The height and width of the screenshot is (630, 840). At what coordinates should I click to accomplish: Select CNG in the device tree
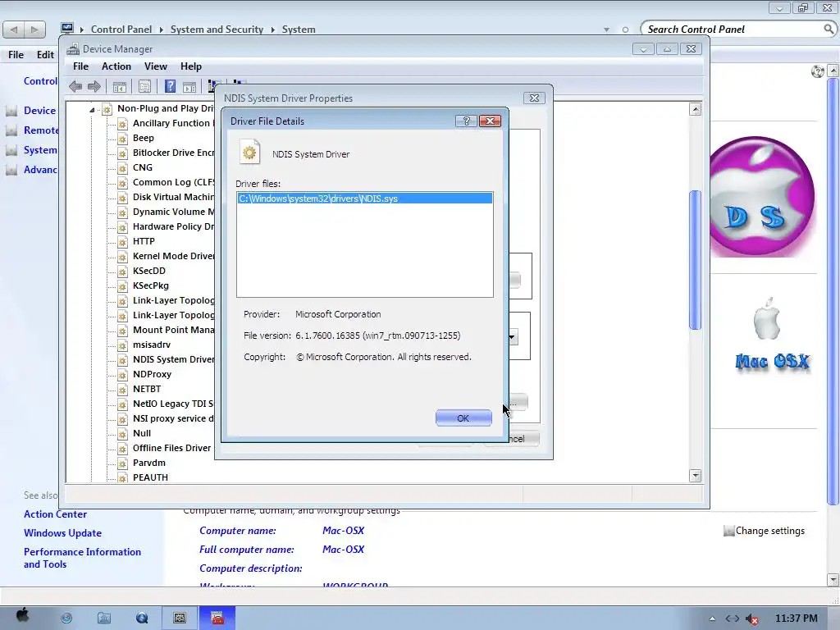click(x=143, y=167)
